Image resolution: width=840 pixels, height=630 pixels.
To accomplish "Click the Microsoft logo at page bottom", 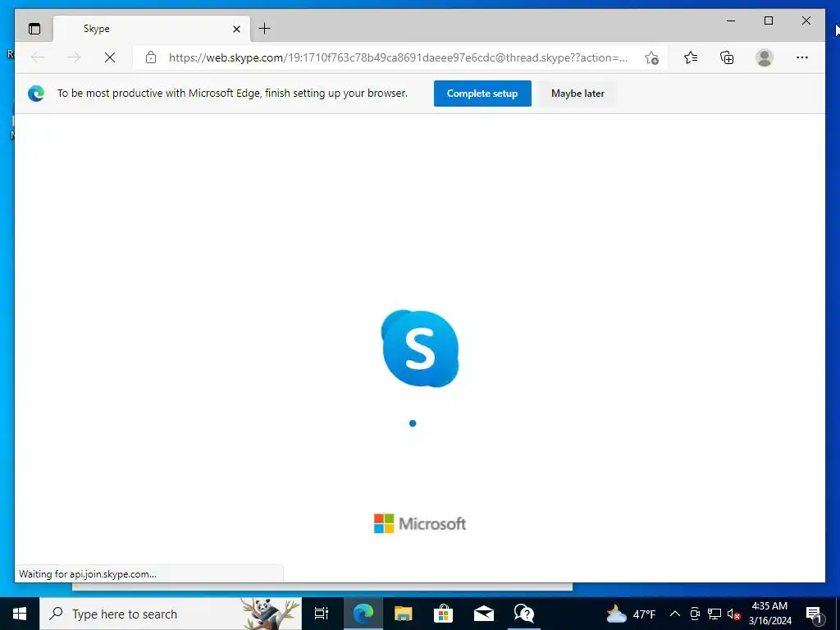I will 419,523.
